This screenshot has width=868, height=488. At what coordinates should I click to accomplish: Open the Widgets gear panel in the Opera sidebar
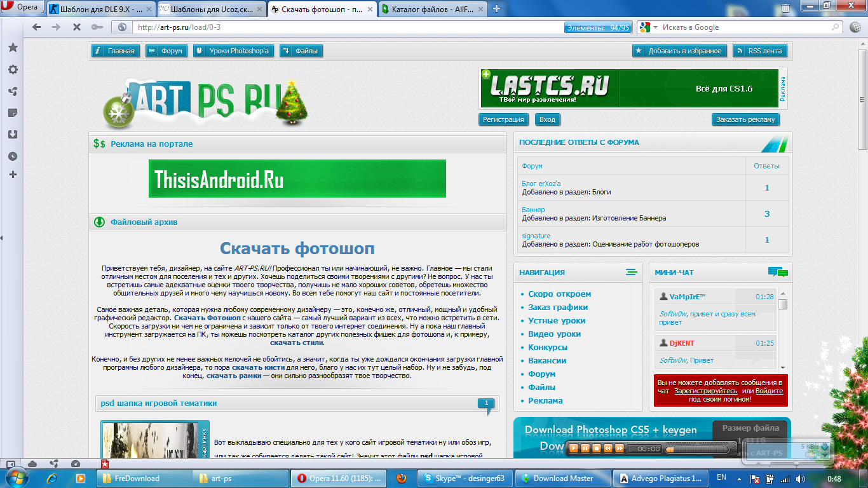click(13, 70)
